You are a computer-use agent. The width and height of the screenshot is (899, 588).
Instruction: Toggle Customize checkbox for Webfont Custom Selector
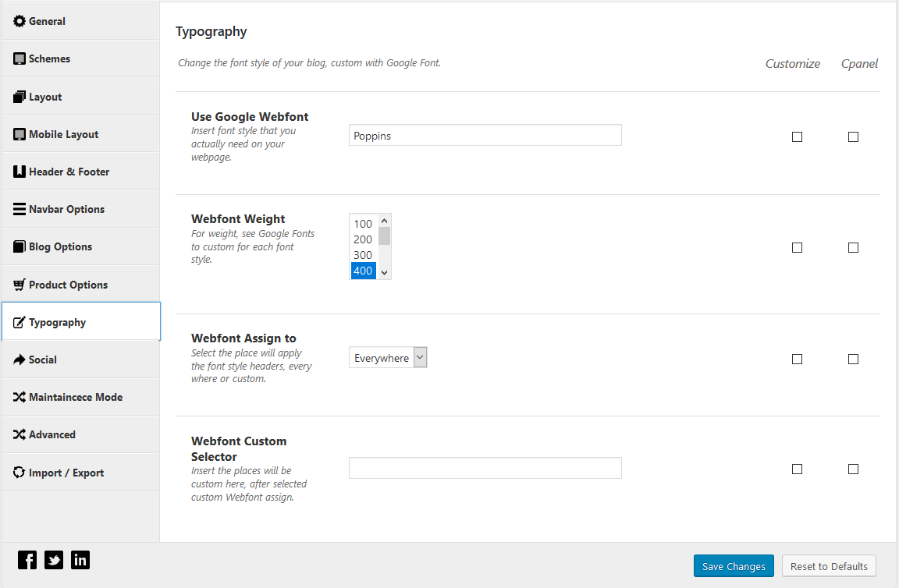(797, 469)
